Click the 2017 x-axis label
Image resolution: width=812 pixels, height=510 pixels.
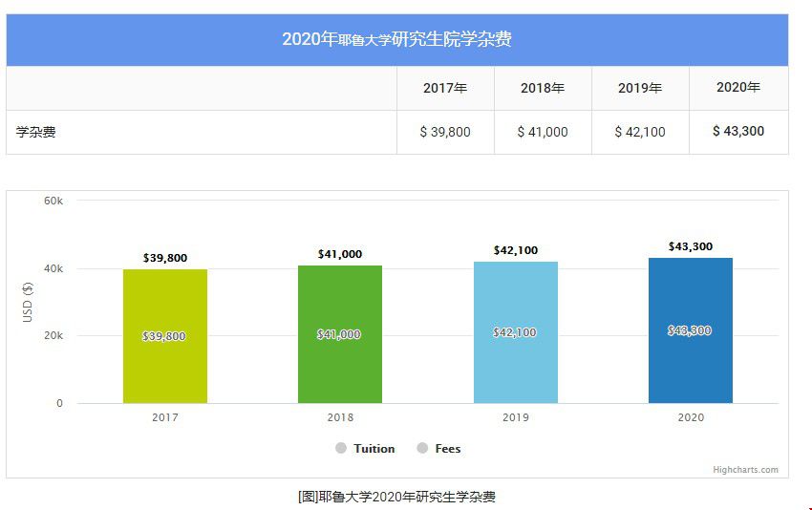pos(165,417)
